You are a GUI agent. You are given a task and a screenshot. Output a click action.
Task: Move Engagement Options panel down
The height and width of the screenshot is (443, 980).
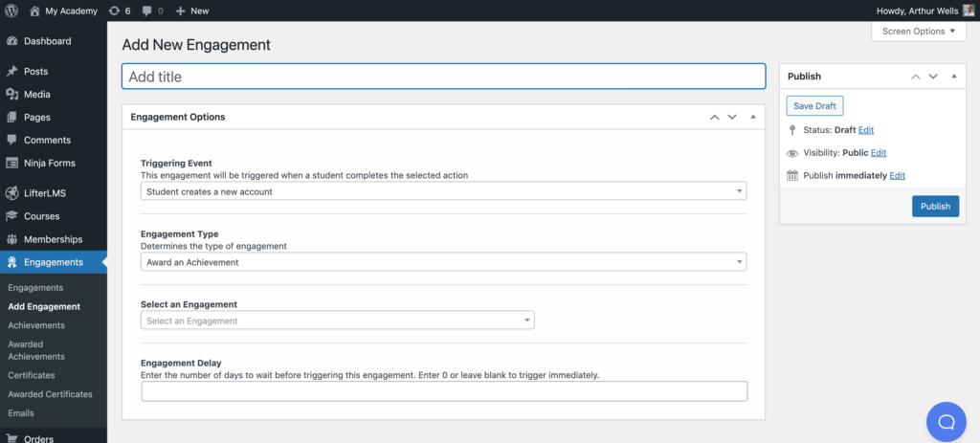point(732,117)
